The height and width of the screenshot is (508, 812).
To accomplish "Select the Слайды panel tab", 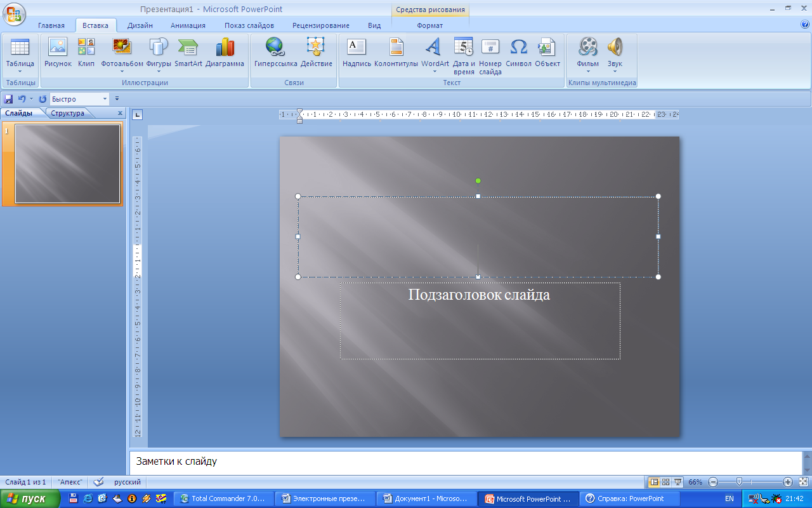I will pos(18,113).
